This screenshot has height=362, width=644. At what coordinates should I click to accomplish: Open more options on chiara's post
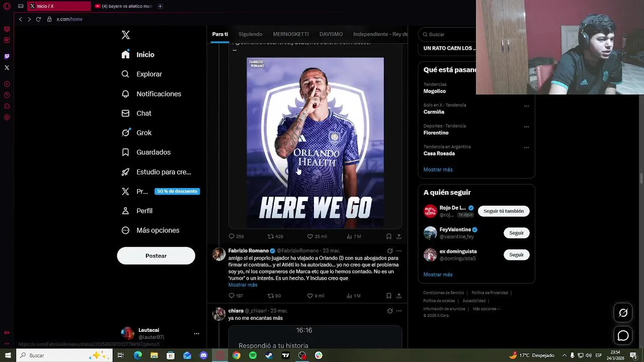[399, 311]
